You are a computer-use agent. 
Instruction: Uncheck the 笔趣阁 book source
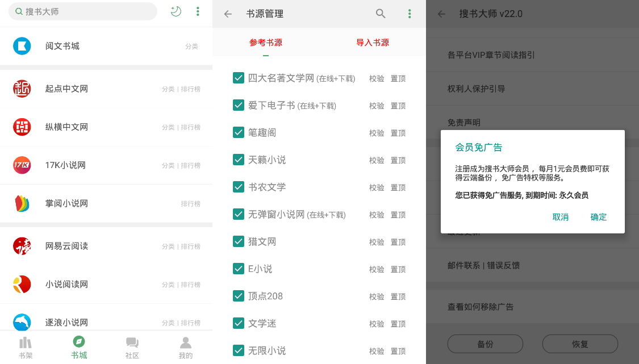[239, 132]
